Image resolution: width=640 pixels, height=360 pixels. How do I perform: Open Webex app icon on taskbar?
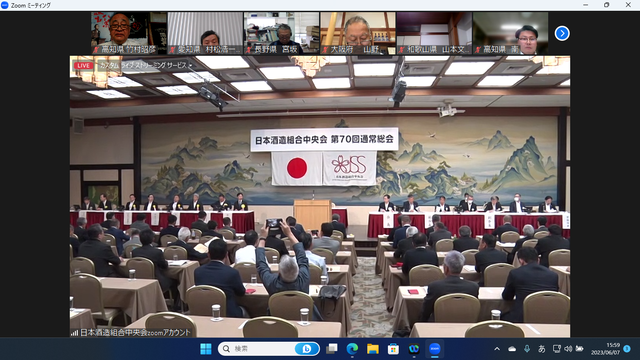click(x=414, y=349)
